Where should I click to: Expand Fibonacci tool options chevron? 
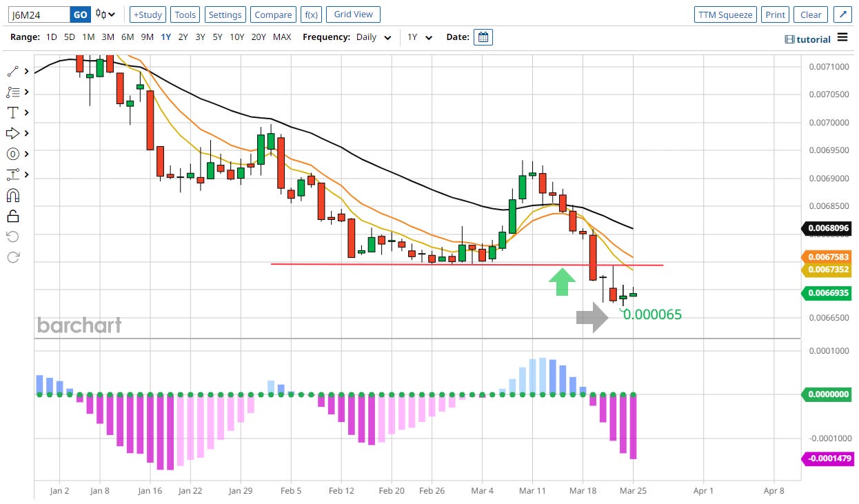pos(26,92)
